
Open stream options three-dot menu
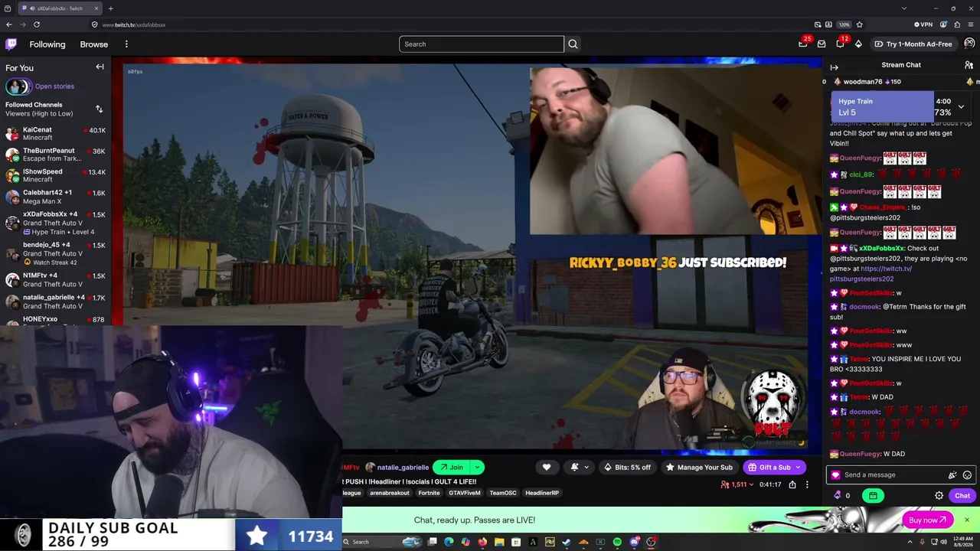[x=807, y=484]
